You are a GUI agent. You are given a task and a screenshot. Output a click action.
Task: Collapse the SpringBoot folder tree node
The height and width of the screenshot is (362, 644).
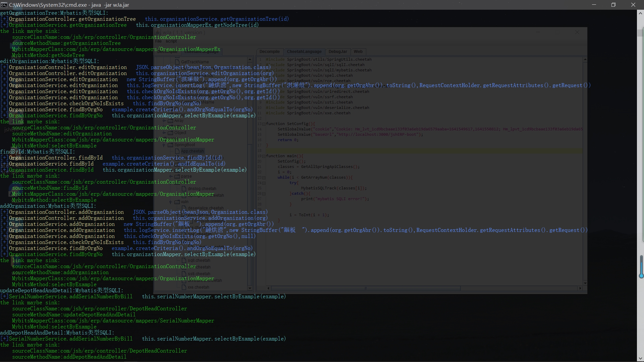[x=164, y=145]
